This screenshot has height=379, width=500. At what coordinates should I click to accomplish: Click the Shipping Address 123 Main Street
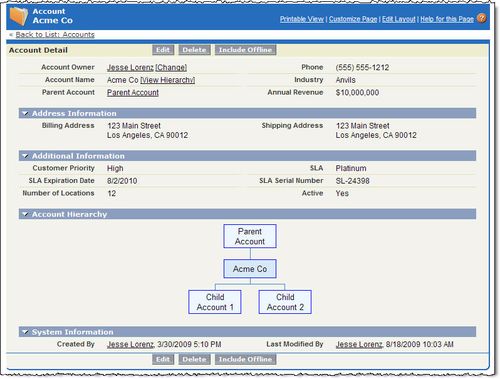pyautogui.click(x=363, y=126)
